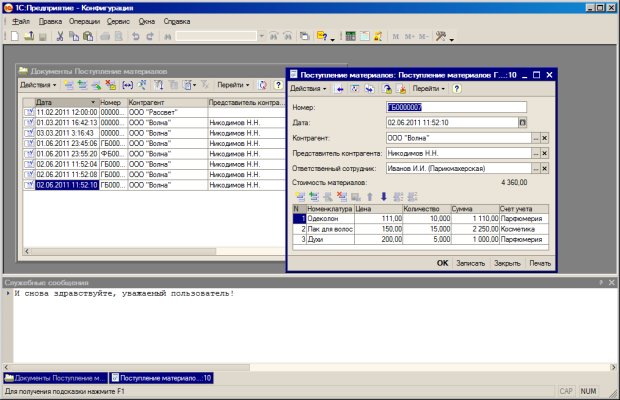The width and height of the screenshot is (620, 400).
Task: Clear the Контрагент field with X button
Action: click(545, 138)
